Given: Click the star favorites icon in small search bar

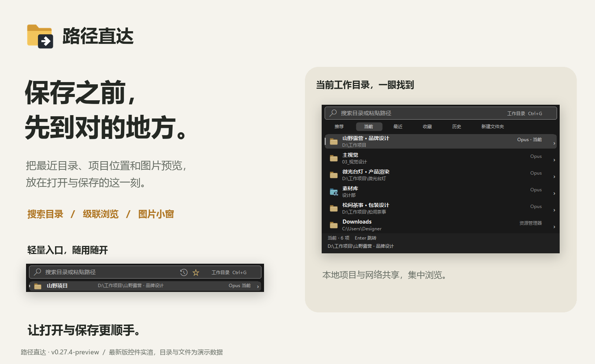Looking at the screenshot, I should [196, 273].
